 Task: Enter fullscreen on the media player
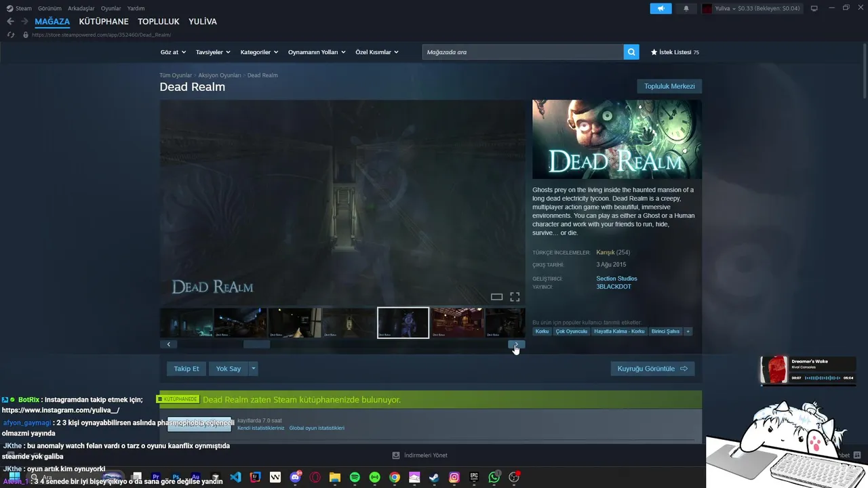tap(515, 297)
